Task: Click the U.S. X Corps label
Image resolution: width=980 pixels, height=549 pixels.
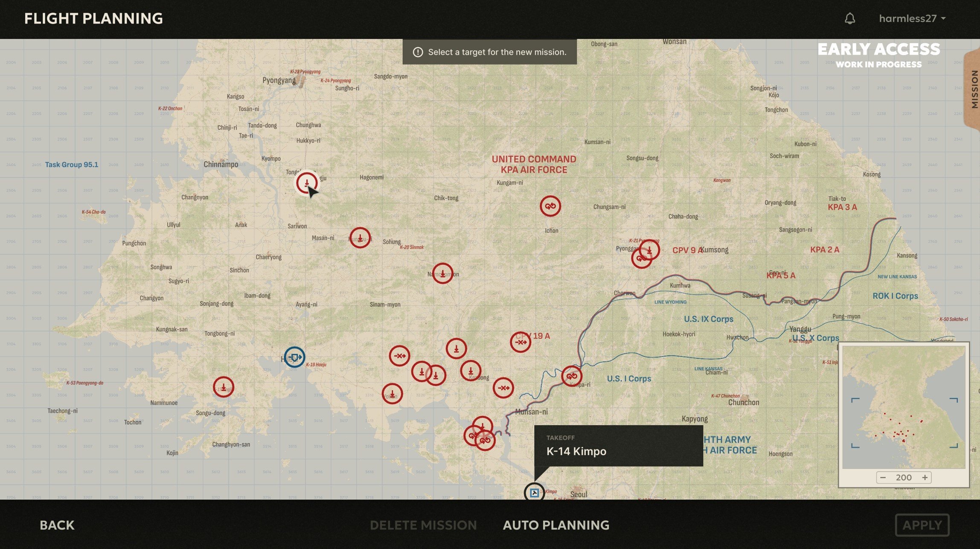Action: (x=815, y=338)
